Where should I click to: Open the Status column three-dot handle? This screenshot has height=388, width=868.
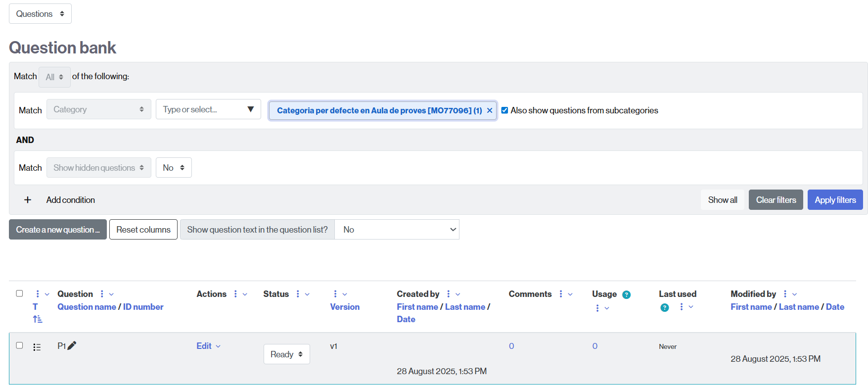click(298, 294)
